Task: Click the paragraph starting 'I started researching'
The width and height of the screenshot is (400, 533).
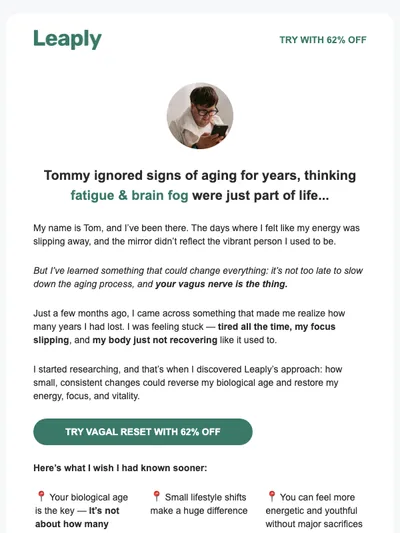Action: 188,383
